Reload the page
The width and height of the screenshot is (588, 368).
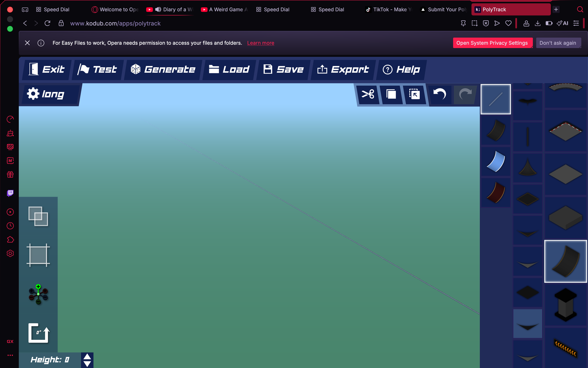point(47,23)
